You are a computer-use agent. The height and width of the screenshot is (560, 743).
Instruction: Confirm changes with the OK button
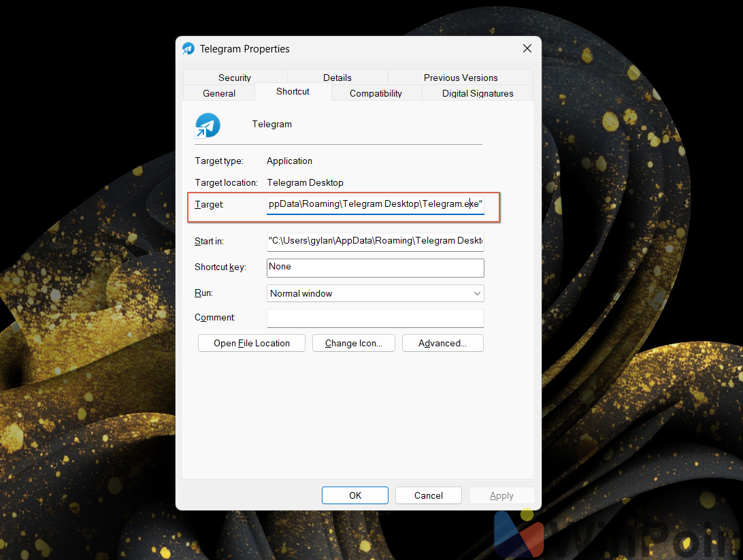(355, 495)
